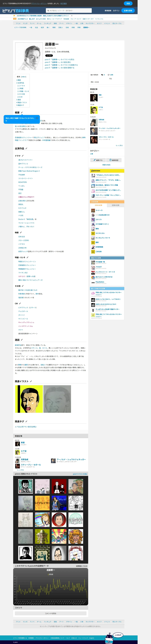The width and height of the screenshot is (151, 644).
Task: Close the ranking announcement banner
Action: pos(72,16)
